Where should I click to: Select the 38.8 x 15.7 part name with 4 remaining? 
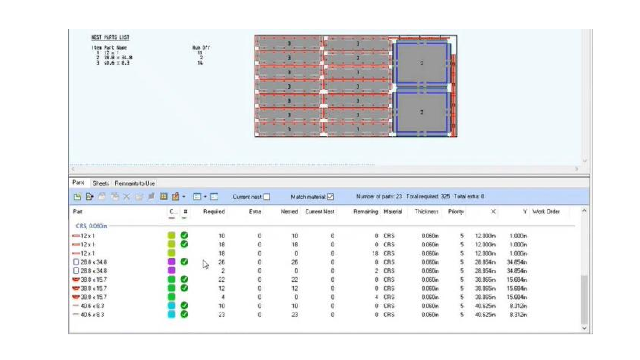coord(94,297)
